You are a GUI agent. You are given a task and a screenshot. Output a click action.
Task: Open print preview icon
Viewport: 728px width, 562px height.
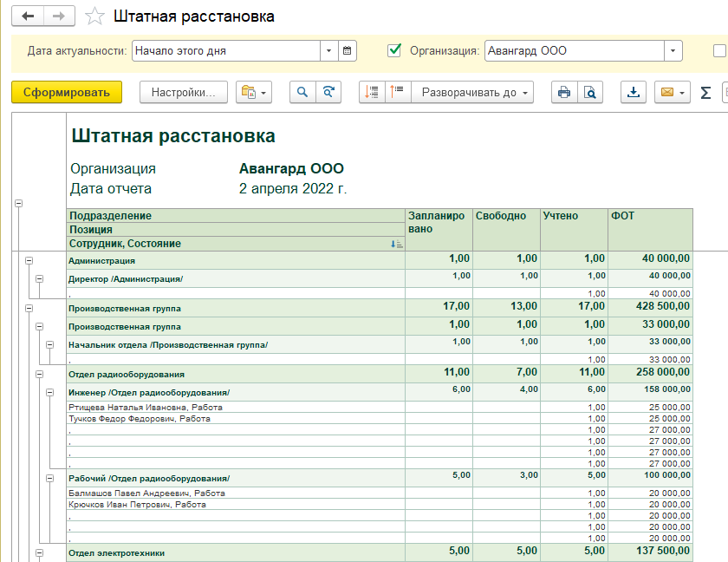[589, 93]
